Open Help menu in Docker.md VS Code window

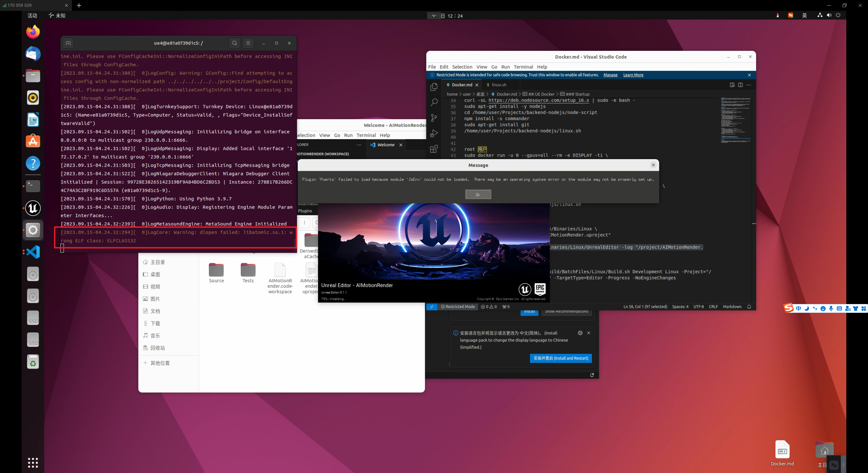[542, 67]
